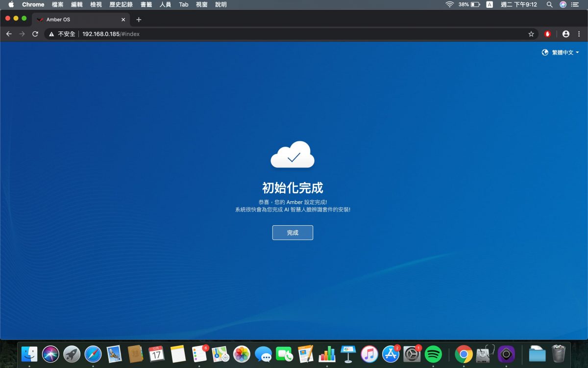
Task: Open Messages from the Dock
Action: [x=263, y=354]
